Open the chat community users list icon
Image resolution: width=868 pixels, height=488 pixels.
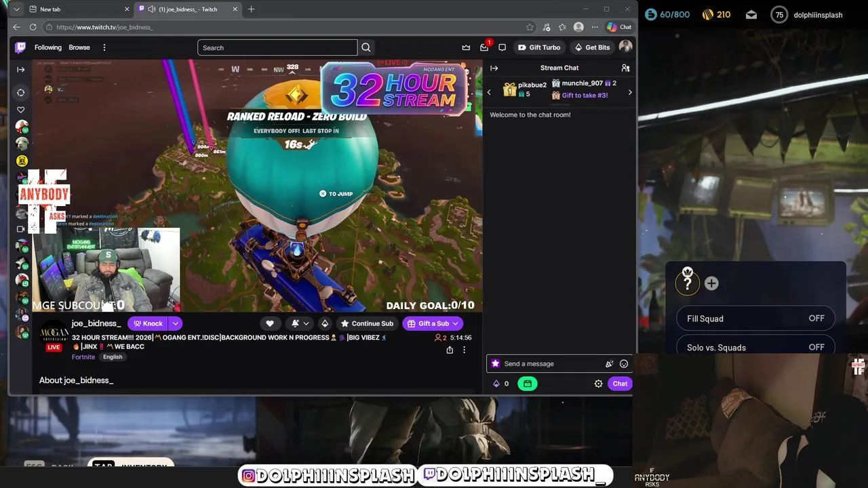tap(625, 68)
